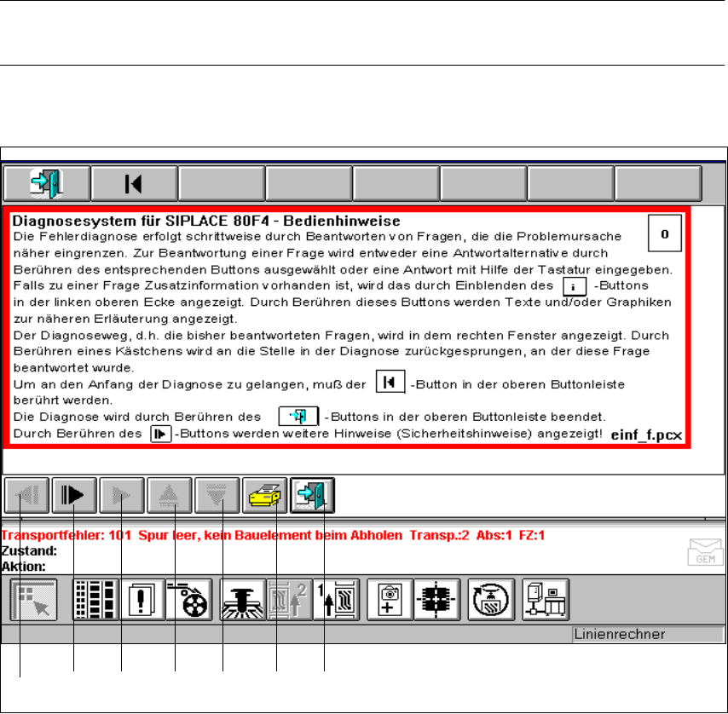Viewport: 728px width, 714px height.
Task: Close help with lower exit door button
Action: (x=313, y=496)
